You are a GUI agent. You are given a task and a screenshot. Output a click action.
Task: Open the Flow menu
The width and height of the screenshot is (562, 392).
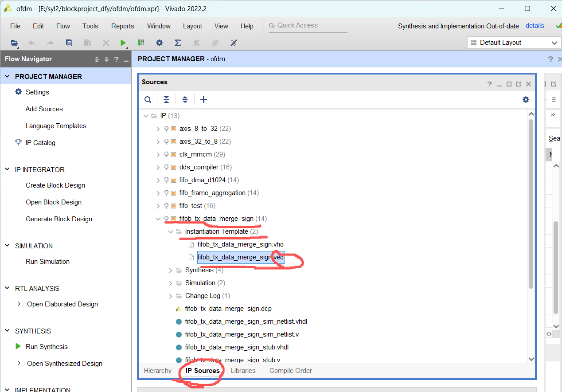tap(63, 26)
